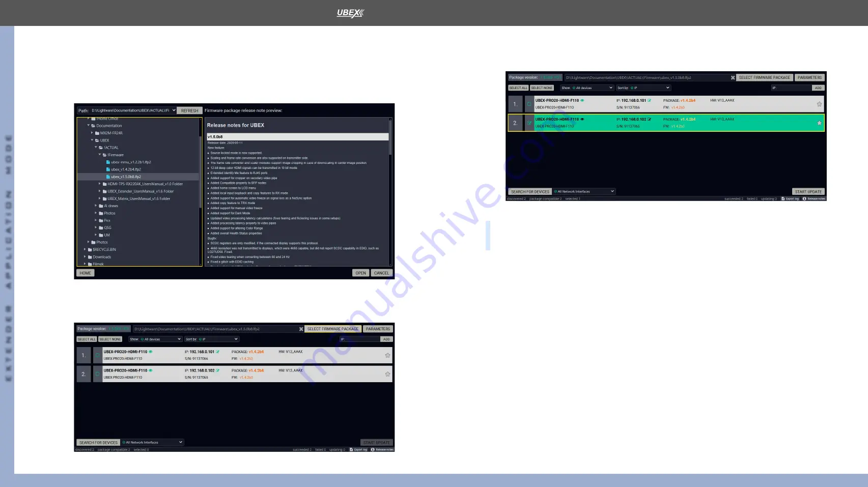Viewport: 868px width, 487px height.
Task: Collapse the Documentation folder in file tree
Action: pyautogui.click(x=88, y=125)
